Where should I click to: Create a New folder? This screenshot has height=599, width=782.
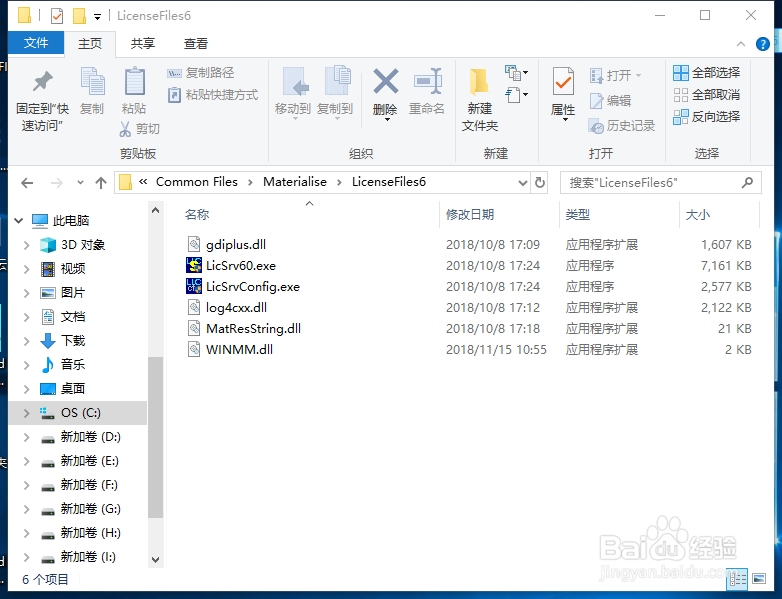click(x=480, y=100)
